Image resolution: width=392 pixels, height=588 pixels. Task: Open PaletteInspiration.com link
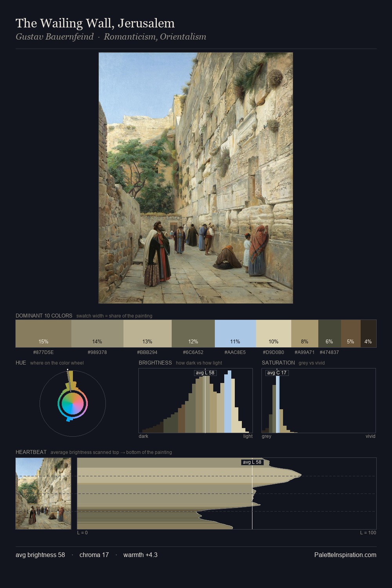click(x=345, y=555)
